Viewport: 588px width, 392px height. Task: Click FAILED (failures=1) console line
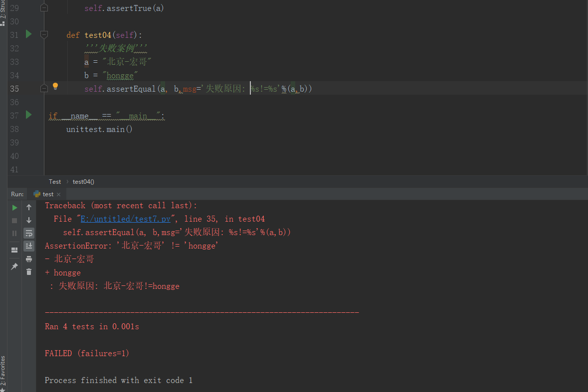pos(87,354)
